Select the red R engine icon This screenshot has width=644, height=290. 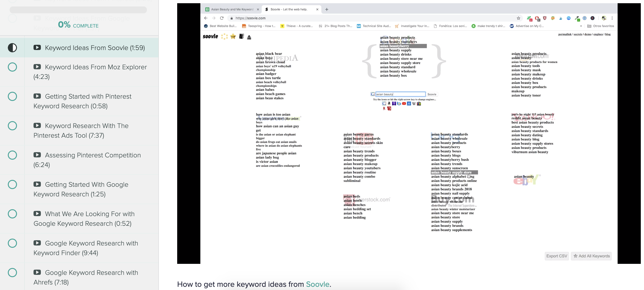[384, 109]
